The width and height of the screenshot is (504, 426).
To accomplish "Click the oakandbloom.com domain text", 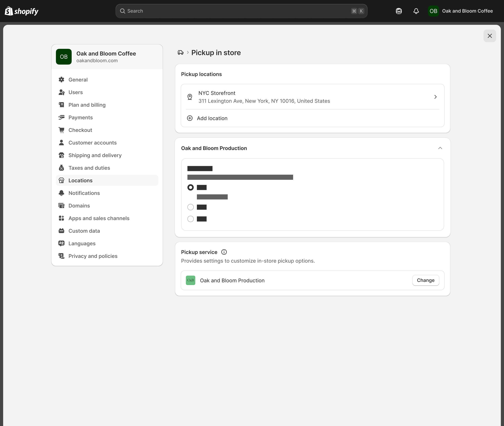I will pyautogui.click(x=97, y=61).
